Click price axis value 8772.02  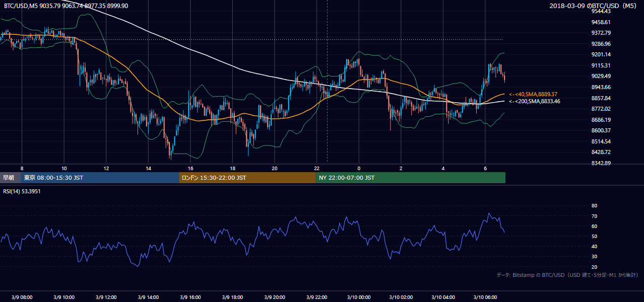tap(601, 109)
